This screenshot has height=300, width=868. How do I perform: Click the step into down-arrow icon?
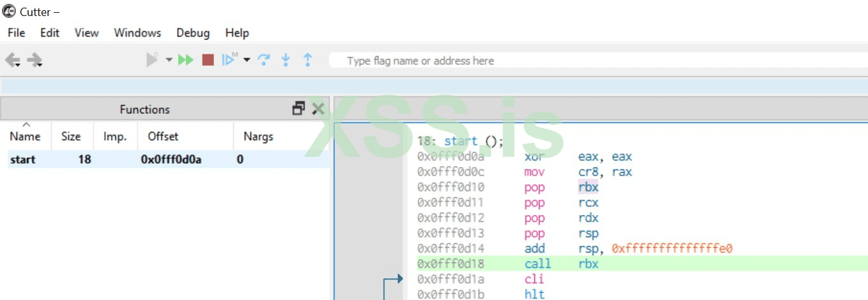click(x=286, y=59)
